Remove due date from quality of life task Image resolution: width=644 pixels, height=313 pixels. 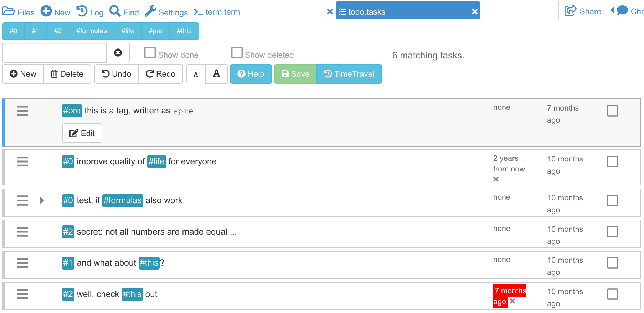496,179
